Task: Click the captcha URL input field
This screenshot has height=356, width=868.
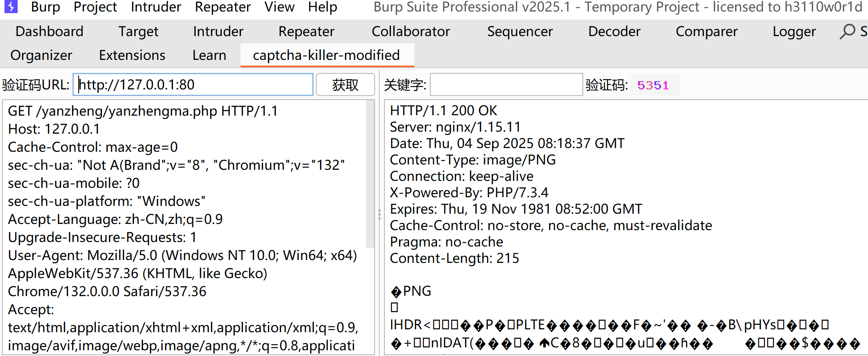Action: [x=193, y=84]
